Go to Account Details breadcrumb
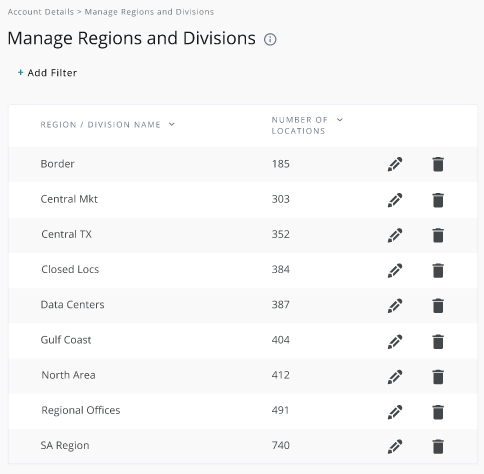The width and height of the screenshot is (484, 474). pyautogui.click(x=41, y=12)
